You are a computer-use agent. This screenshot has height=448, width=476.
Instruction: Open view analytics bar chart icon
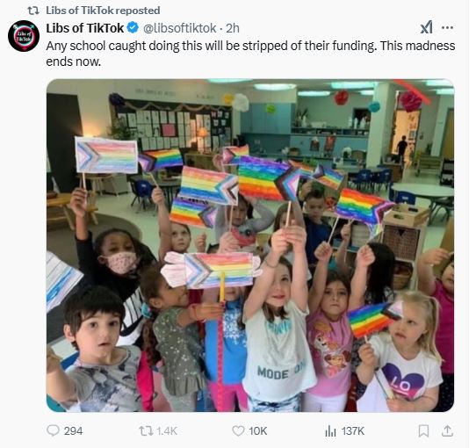(330, 430)
